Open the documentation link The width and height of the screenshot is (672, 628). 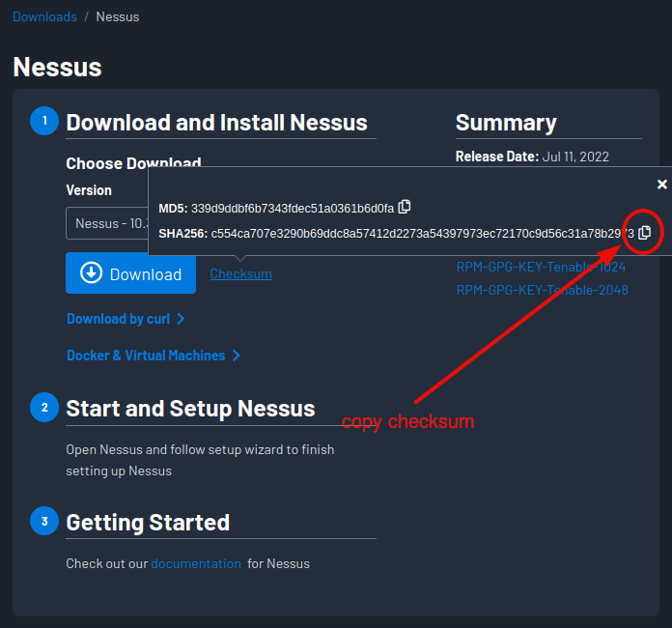(x=196, y=563)
